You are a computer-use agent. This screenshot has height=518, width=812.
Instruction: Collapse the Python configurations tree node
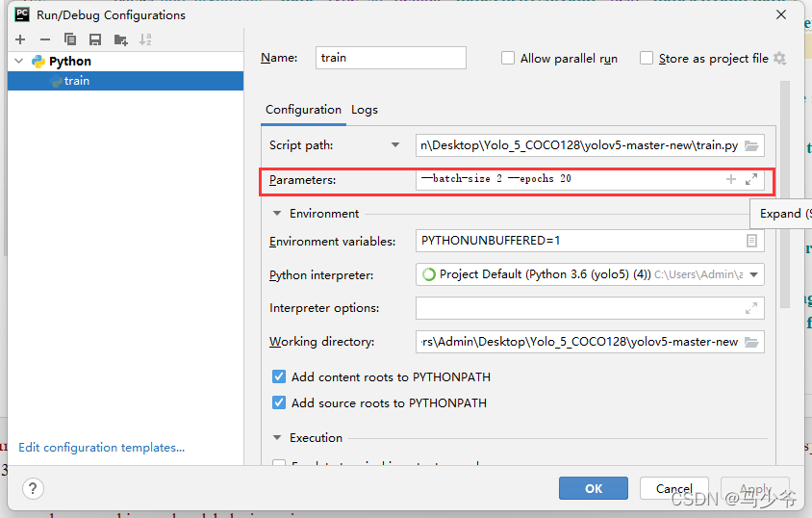coord(19,61)
